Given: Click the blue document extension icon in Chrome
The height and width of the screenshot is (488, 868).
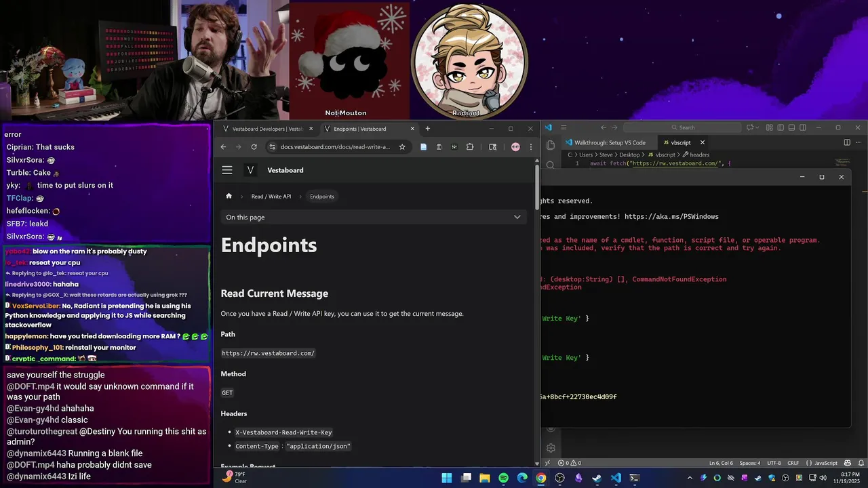Looking at the screenshot, I should click(x=423, y=146).
